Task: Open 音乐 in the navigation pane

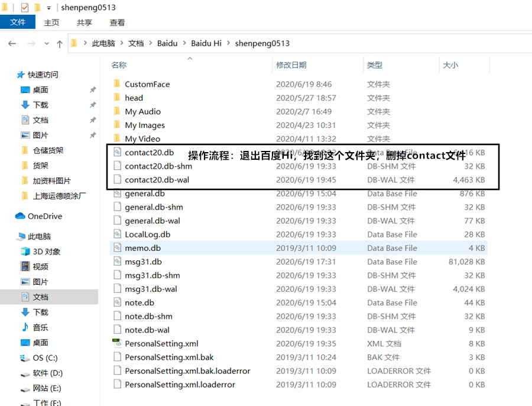Action: click(40, 327)
